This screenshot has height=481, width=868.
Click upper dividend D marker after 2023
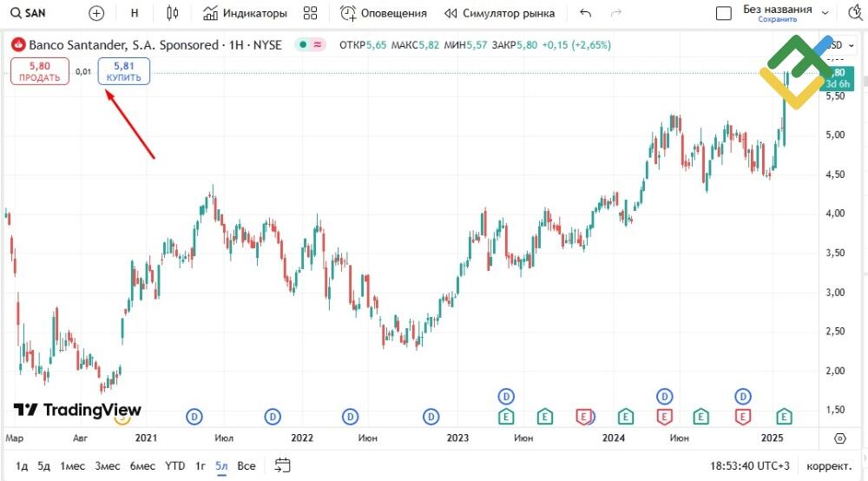pyautogui.click(x=506, y=396)
